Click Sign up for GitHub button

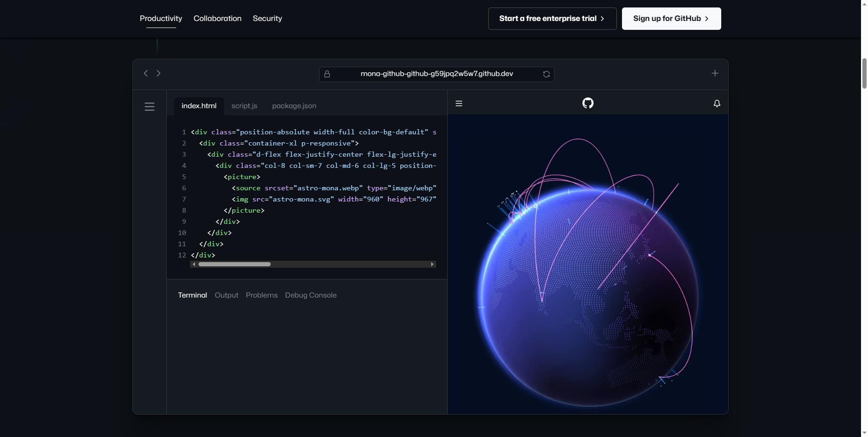(x=671, y=19)
